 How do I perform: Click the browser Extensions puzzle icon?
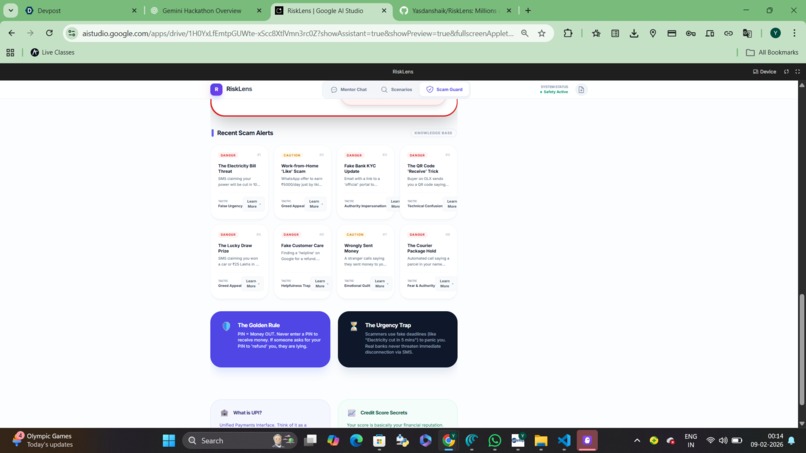pyautogui.click(x=568, y=33)
